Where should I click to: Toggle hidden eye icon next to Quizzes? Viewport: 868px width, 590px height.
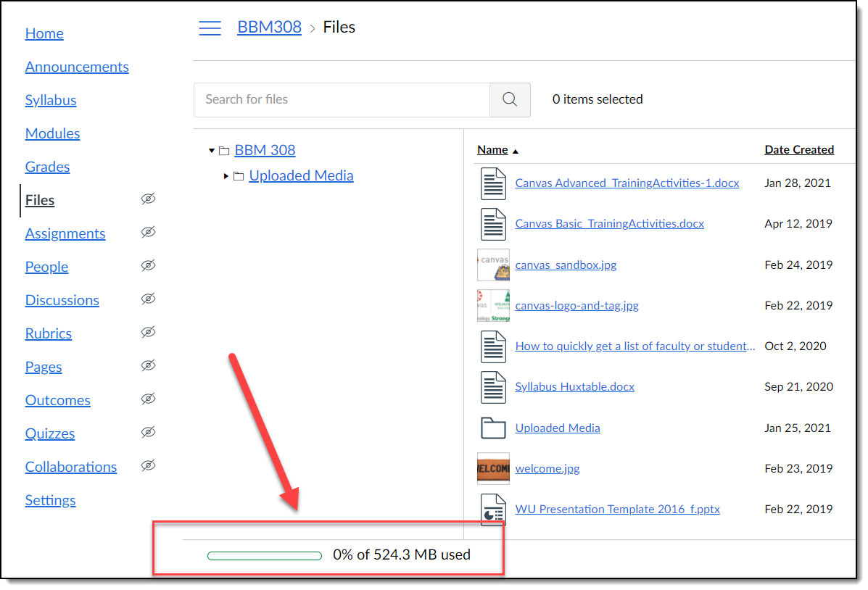click(x=148, y=432)
